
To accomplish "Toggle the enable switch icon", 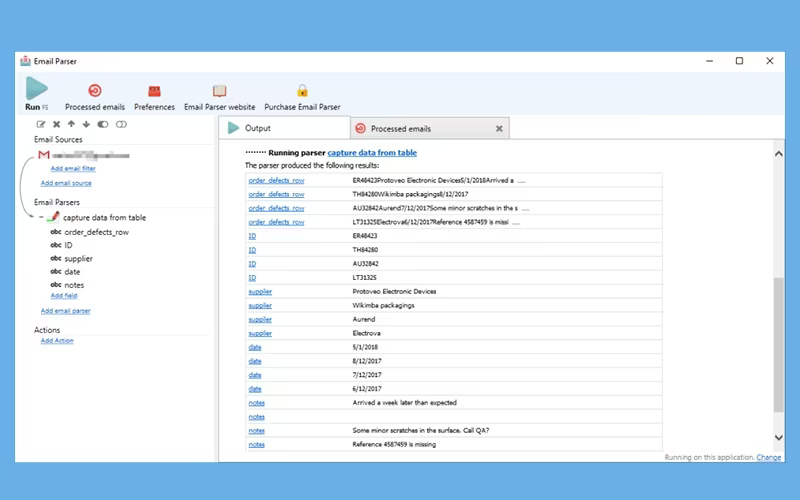I will coord(103,124).
